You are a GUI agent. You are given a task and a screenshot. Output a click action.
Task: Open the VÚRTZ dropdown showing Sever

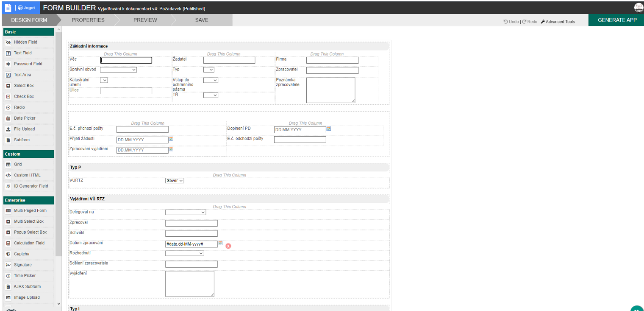point(174,180)
